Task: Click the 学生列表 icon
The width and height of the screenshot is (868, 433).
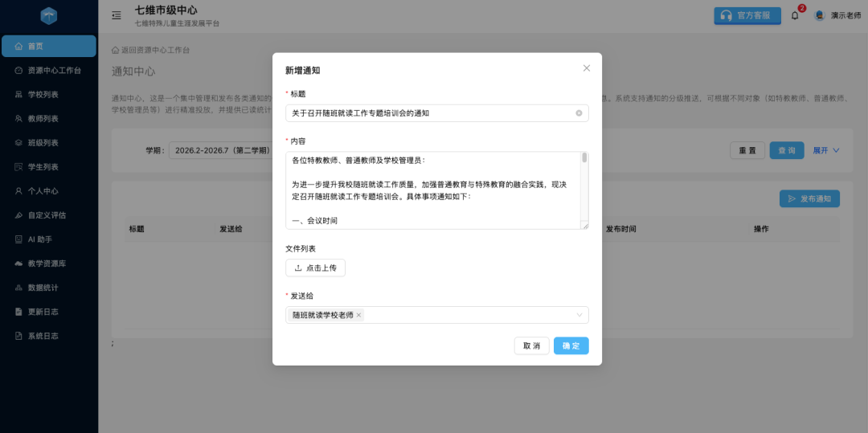Action: 18,167
